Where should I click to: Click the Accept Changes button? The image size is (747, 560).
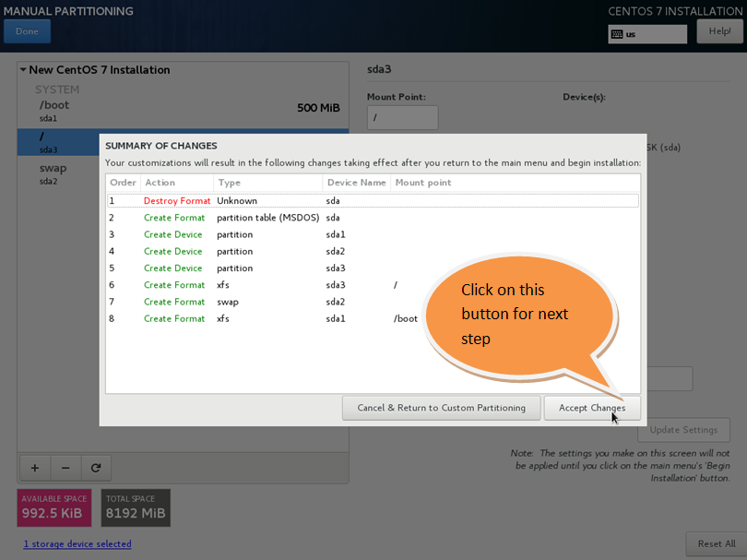coord(592,408)
